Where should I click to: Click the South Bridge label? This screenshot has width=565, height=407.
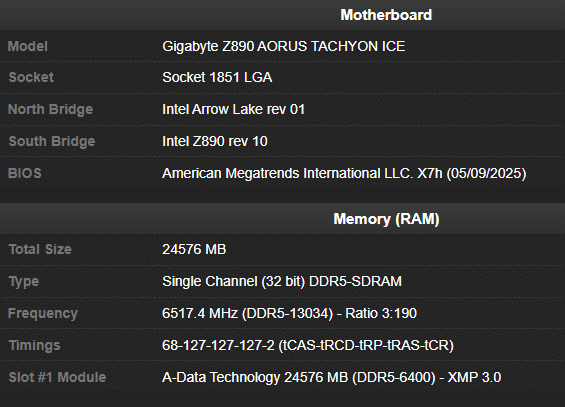[x=52, y=141]
